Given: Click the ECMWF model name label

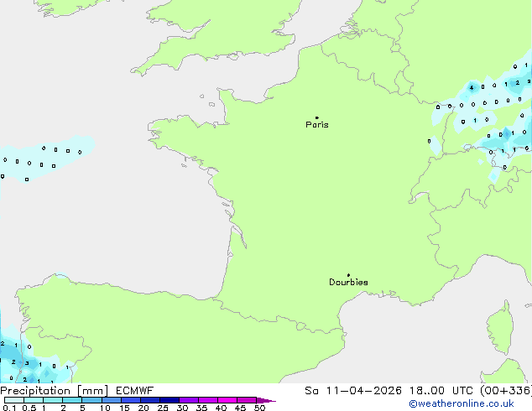Looking at the screenshot, I should 135,391.
